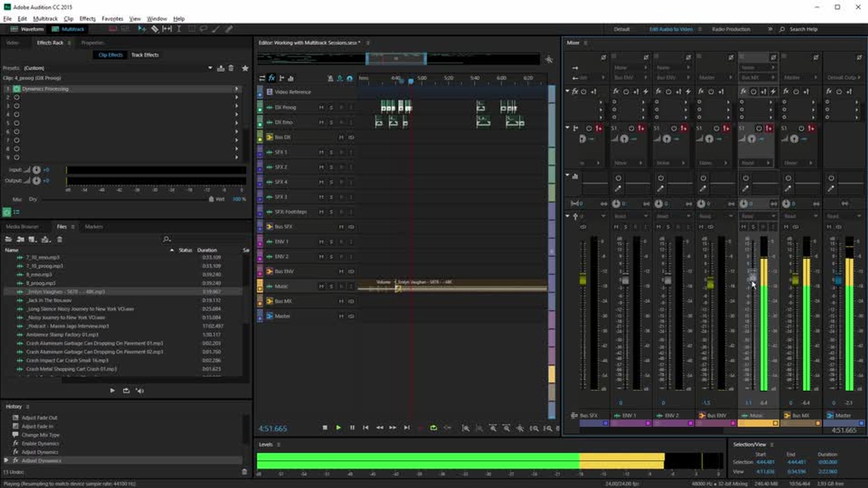Screen dimensions: 868x488
Task: Switch to the Markers tab
Action: [x=94, y=227]
